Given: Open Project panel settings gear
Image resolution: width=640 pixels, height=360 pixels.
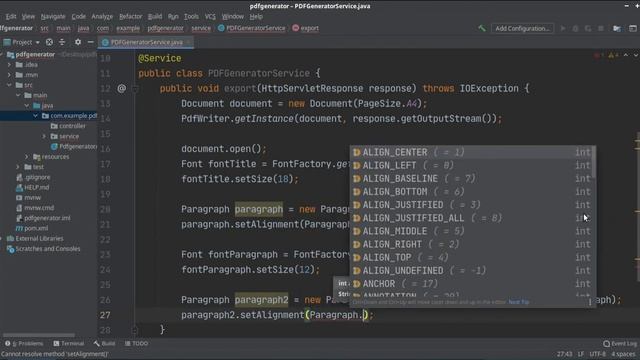Looking at the screenshot, I should 78,42.
